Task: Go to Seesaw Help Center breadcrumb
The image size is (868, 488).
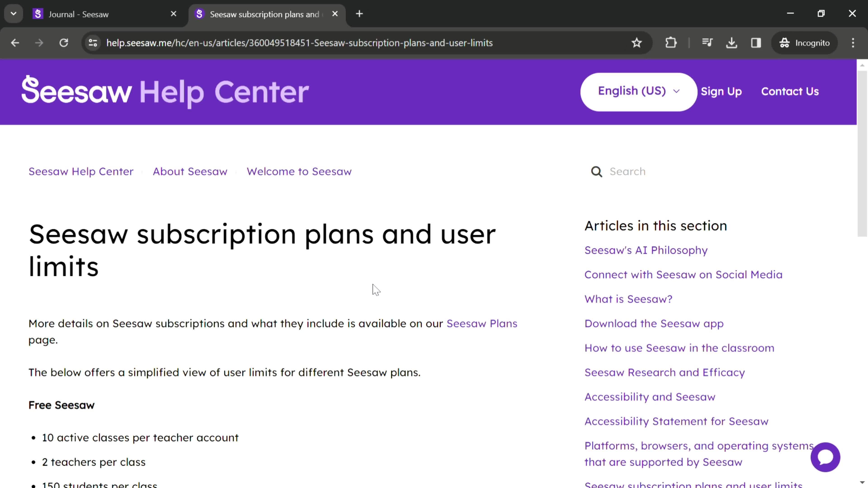Action: (81, 171)
